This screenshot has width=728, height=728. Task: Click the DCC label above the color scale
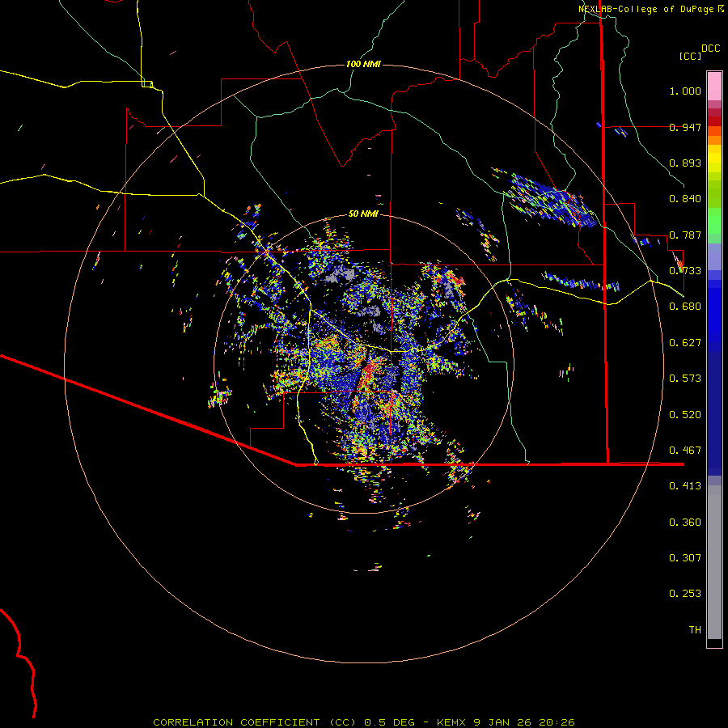point(710,49)
